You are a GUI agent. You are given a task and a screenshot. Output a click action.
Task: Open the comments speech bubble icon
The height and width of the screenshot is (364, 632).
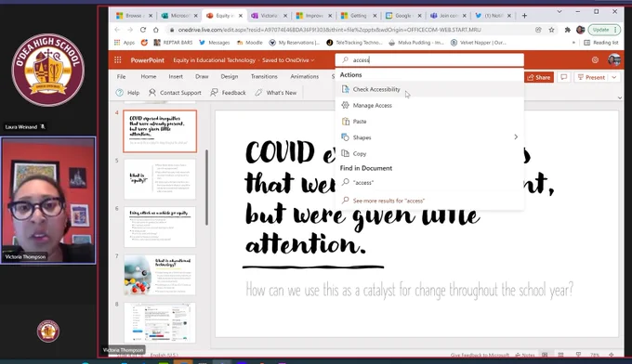click(x=564, y=77)
